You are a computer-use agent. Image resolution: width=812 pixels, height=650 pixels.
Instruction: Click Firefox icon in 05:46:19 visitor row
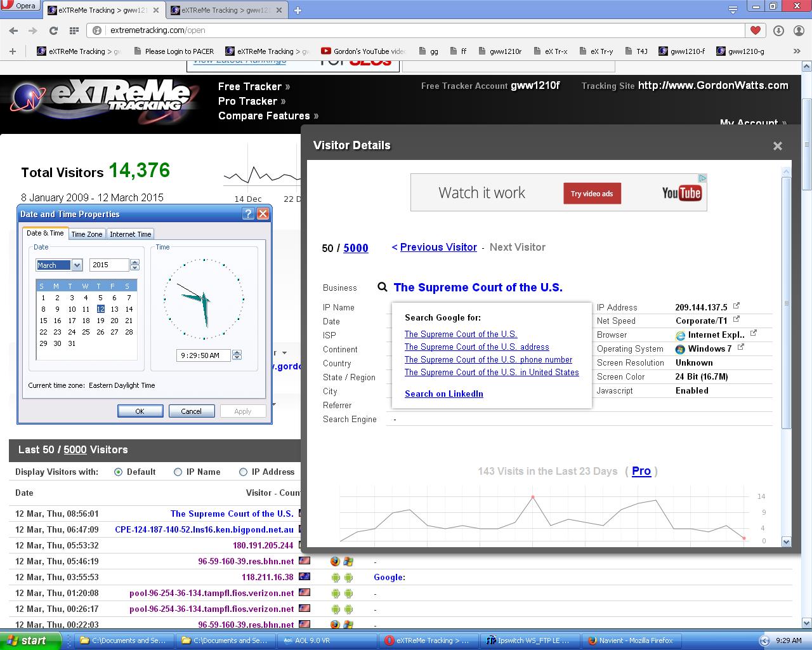click(x=335, y=561)
